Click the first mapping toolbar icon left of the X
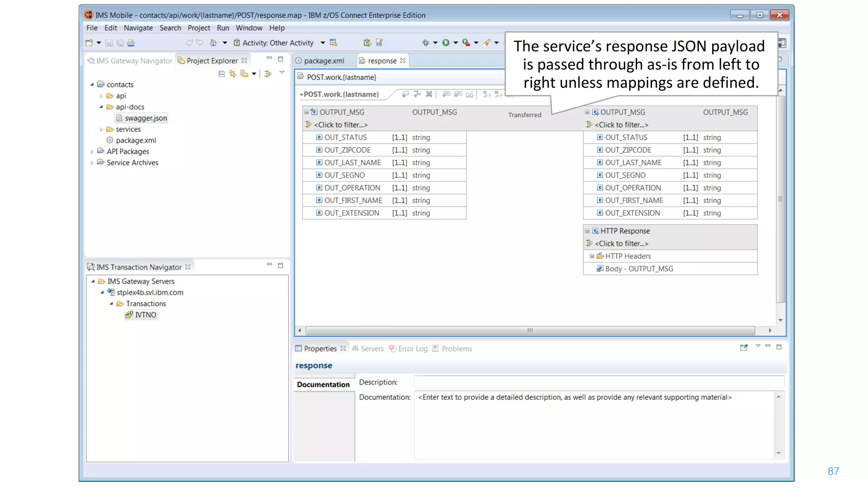This screenshot has height=488, width=868. (406, 94)
